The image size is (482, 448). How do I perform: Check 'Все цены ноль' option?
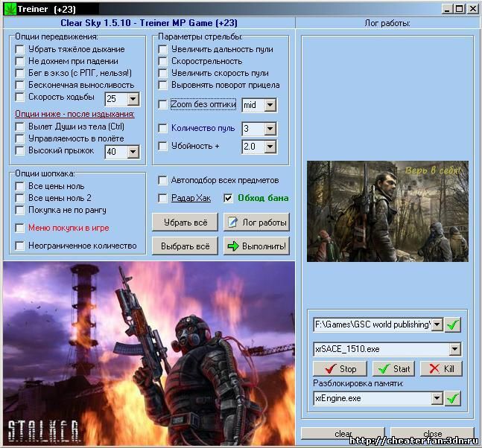click(19, 186)
